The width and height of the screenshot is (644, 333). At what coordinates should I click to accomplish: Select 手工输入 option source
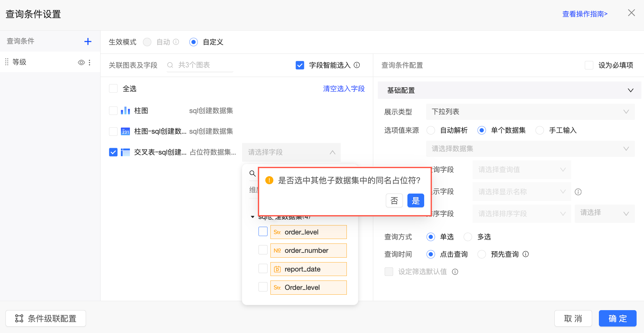540,130
